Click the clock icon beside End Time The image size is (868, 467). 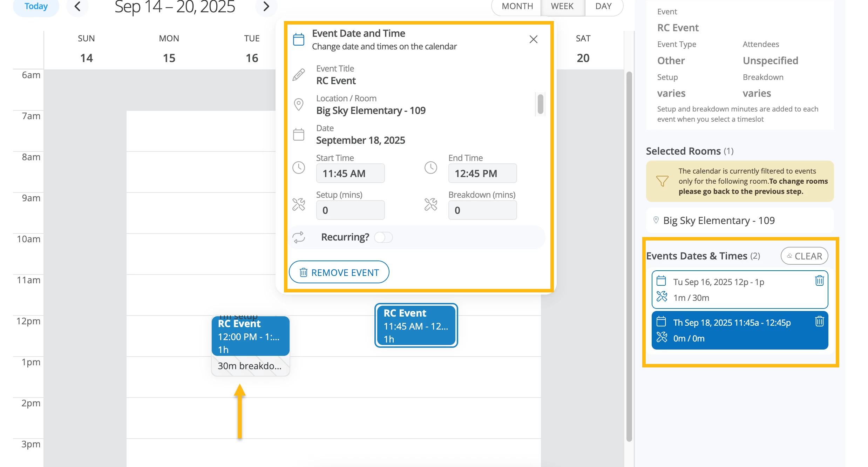(x=431, y=168)
